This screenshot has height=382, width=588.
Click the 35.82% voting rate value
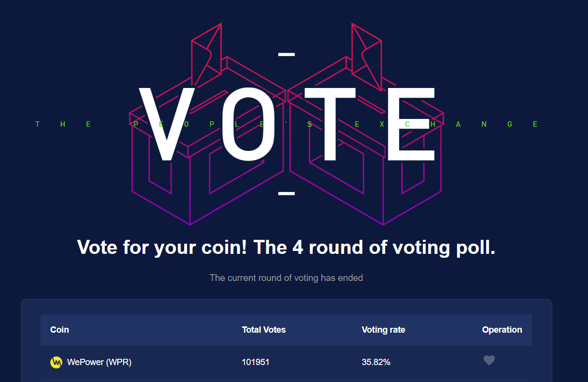click(x=376, y=362)
